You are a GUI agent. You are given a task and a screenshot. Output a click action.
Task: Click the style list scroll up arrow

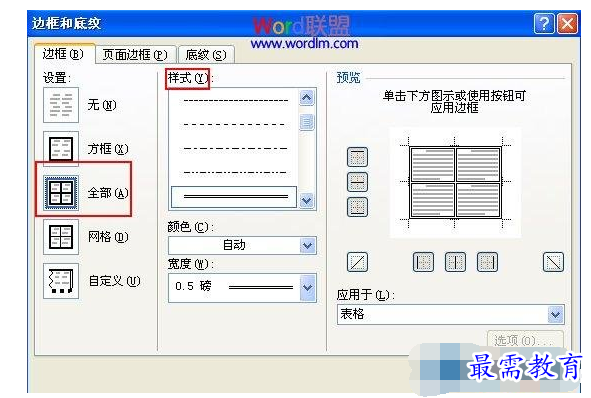307,98
